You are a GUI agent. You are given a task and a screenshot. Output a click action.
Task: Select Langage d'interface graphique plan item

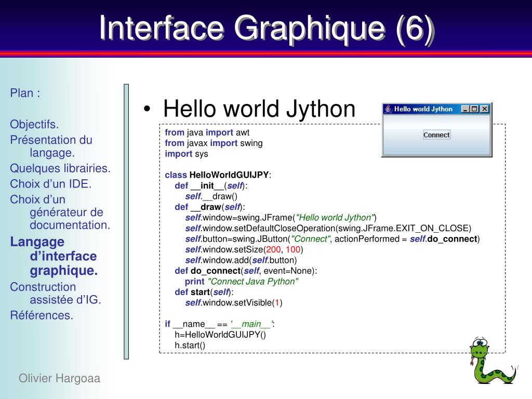pos(54,256)
